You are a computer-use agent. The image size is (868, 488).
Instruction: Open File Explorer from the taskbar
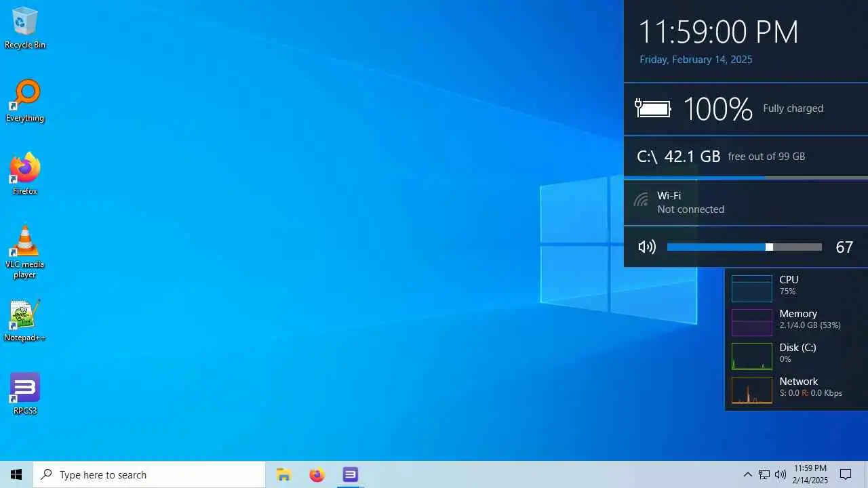click(283, 474)
